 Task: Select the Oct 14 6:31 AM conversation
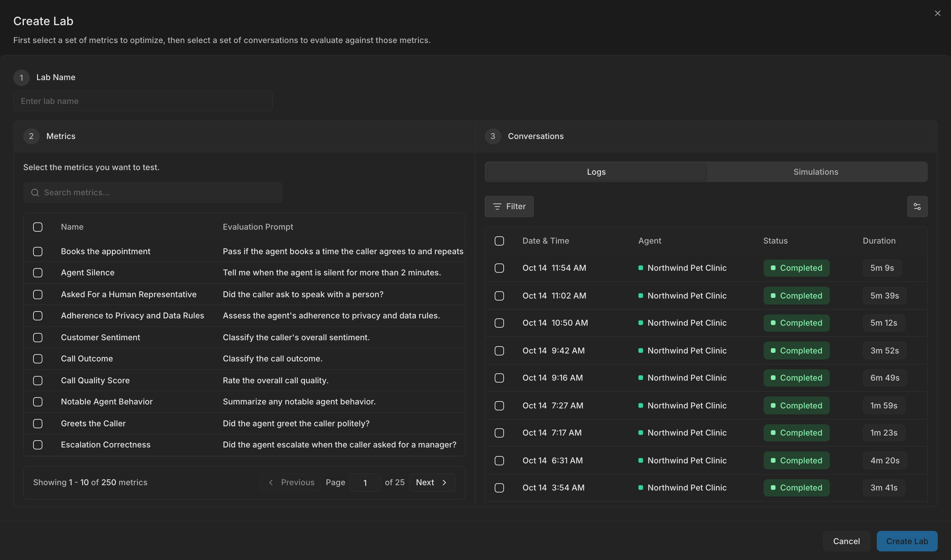pos(499,460)
